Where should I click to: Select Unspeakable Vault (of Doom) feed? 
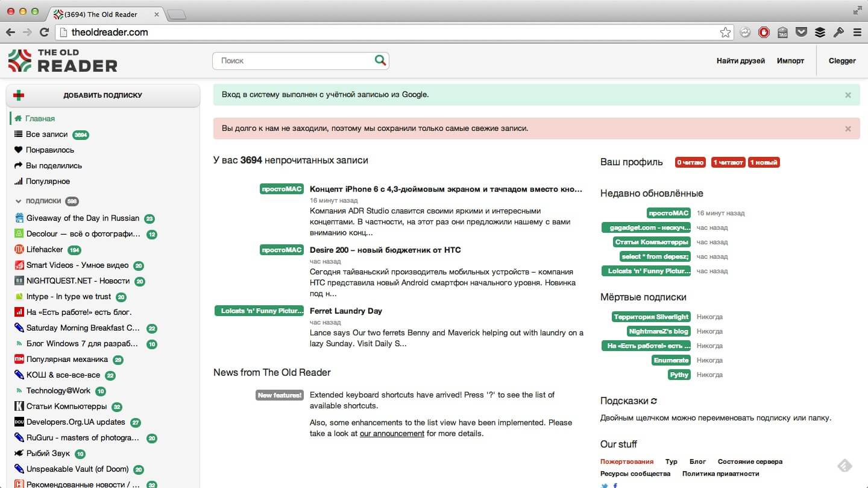[79, 469]
